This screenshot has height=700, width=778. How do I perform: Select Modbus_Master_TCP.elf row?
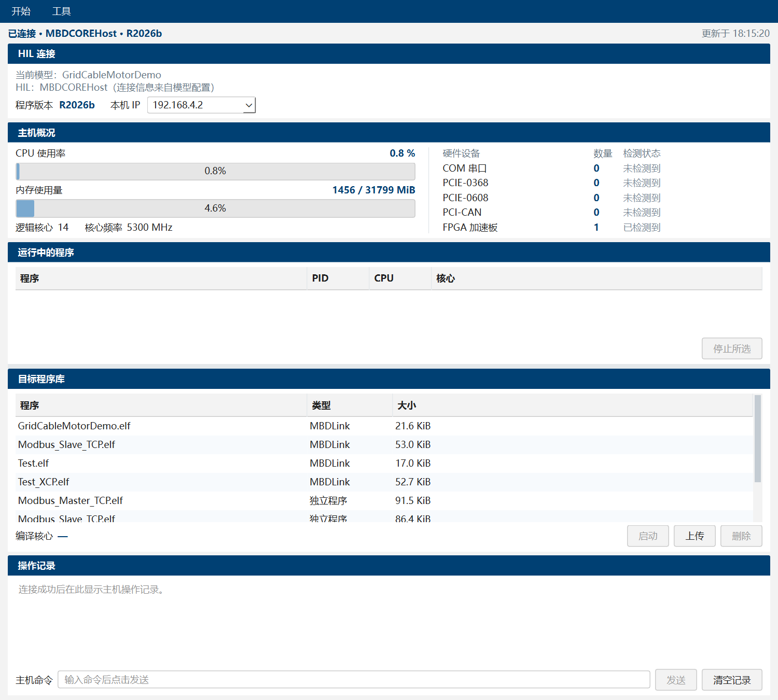pyautogui.click(x=384, y=501)
